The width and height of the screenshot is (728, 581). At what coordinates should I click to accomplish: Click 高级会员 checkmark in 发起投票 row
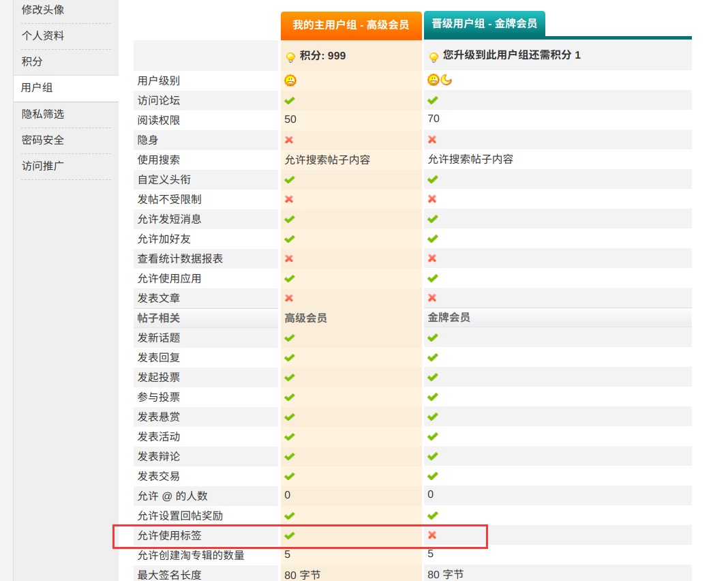pyautogui.click(x=290, y=378)
